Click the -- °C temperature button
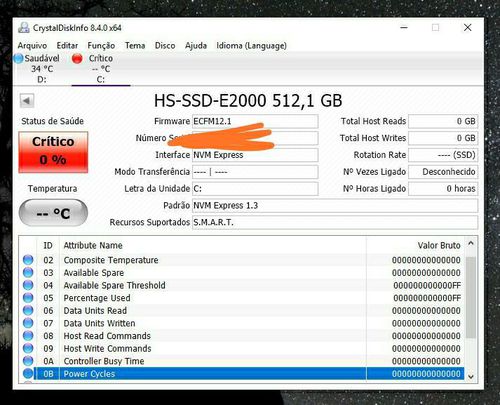The image size is (500, 405). [x=53, y=213]
